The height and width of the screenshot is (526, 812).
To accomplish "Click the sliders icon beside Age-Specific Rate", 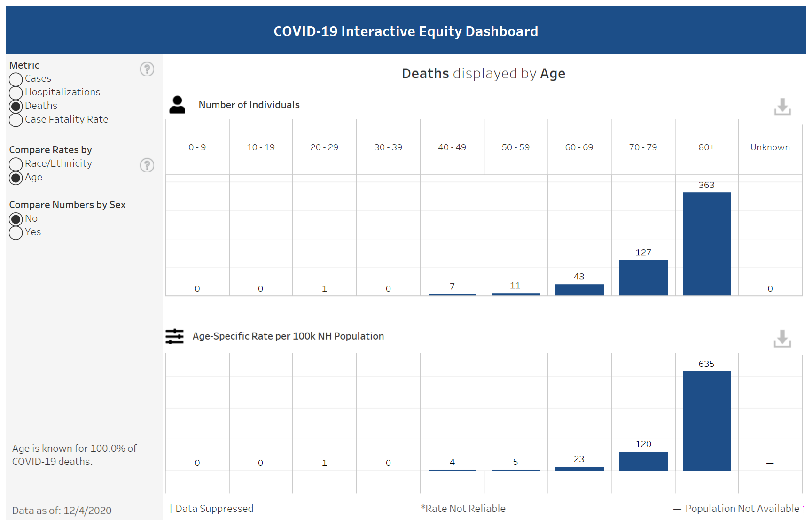I will click(174, 336).
